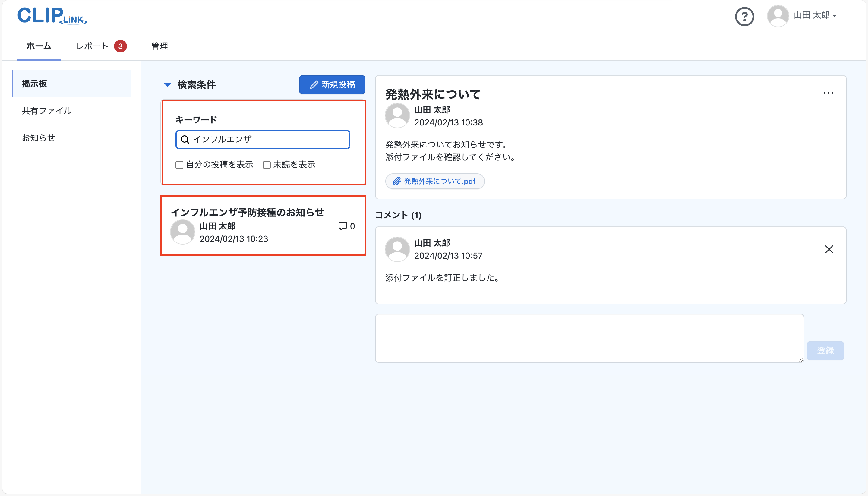This screenshot has height=496, width=868.
Task: Open the インフルエンザ予防接種のお知らせ post
Action: [247, 213]
